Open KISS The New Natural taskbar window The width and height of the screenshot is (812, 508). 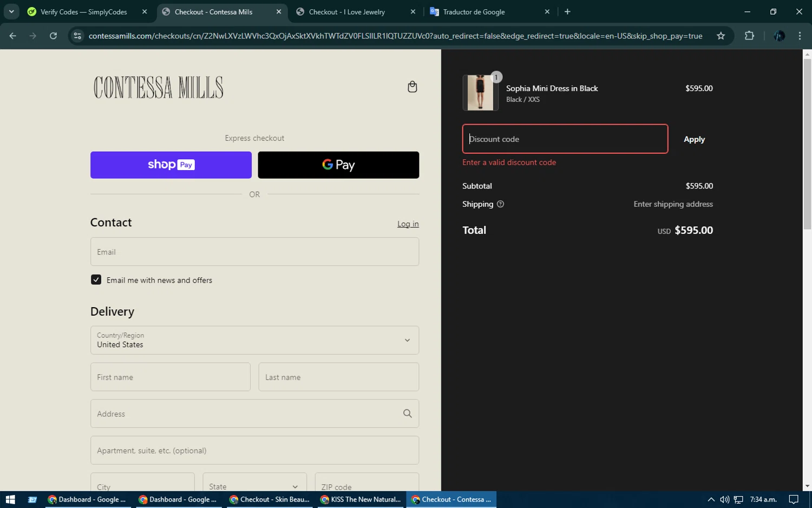(x=361, y=499)
